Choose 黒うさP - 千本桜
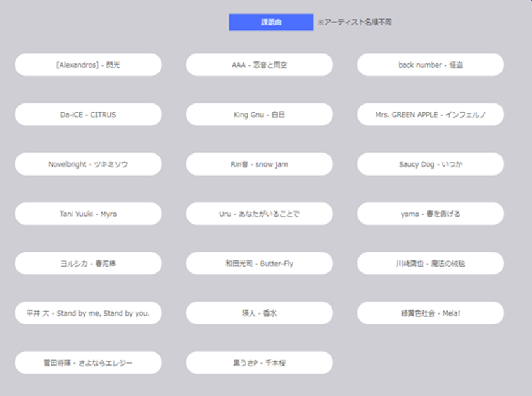The height and width of the screenshot is (396, 532). [x=259, y=363]
